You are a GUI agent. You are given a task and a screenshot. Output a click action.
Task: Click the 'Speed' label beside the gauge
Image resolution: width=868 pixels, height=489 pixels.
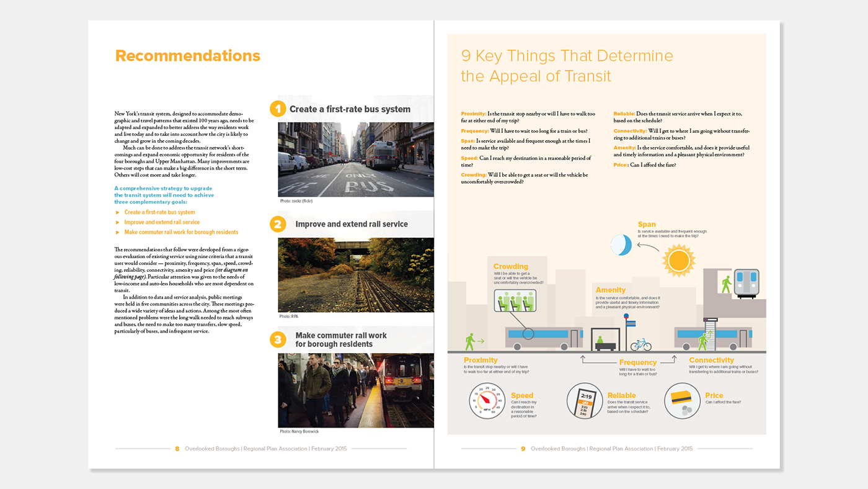coord(522,395)
